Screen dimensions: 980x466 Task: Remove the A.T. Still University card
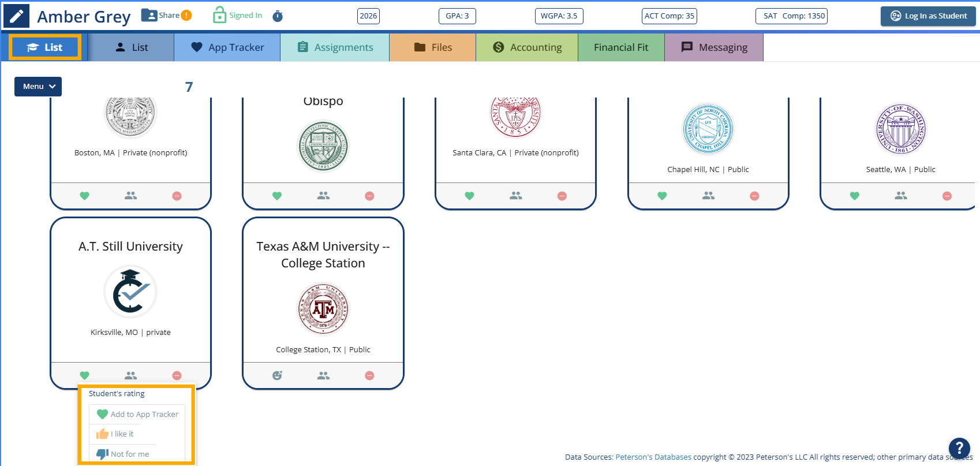(x=177, y=376)
